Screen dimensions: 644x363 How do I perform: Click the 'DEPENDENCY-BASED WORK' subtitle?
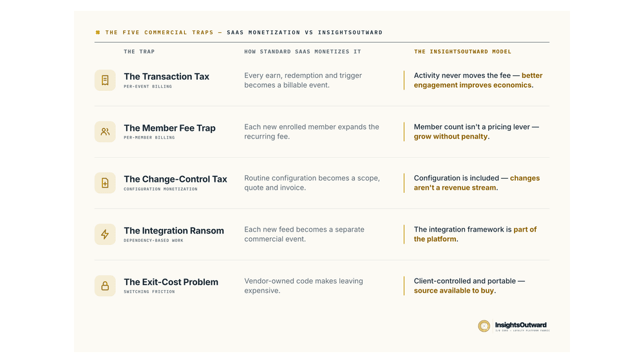(154, 240)
